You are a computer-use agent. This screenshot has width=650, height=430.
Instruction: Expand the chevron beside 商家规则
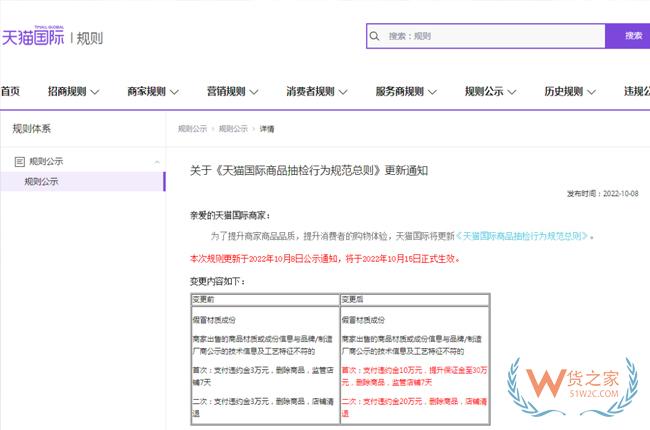coord(175,92)
